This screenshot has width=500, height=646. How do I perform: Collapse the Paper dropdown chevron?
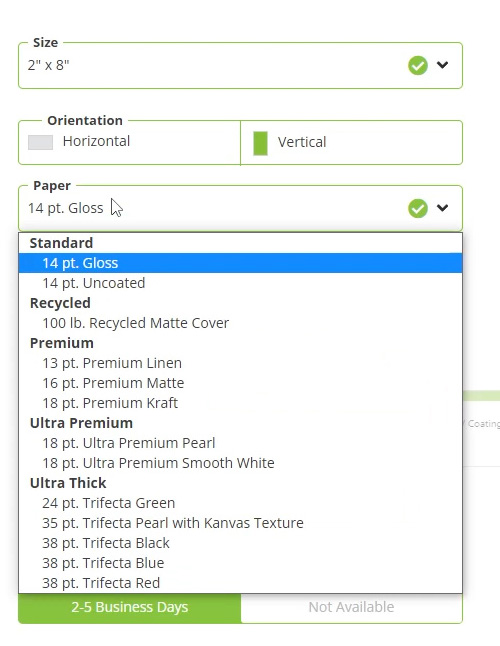(442, 208)
